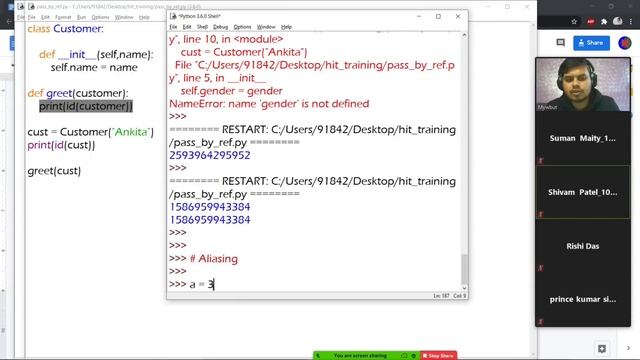Click the 'You are screen sharing' indicator
Viewport: 640px width, 360px height.
coord(360,356)
